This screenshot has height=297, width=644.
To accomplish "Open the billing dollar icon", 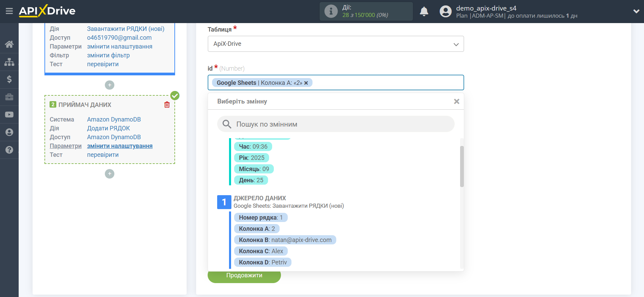I will [9, 79].
